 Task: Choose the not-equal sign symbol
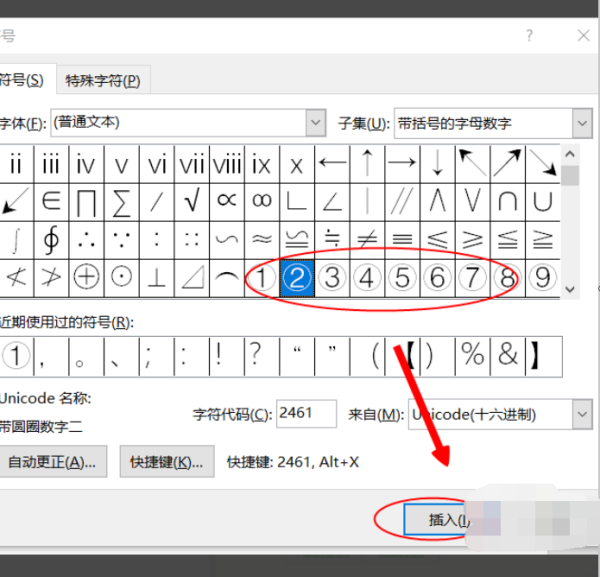(367, 240)
